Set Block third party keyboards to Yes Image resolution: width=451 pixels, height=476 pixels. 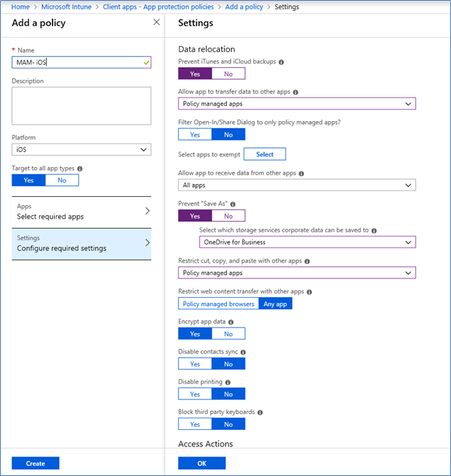pyautogui.click(x=195, y=424)
